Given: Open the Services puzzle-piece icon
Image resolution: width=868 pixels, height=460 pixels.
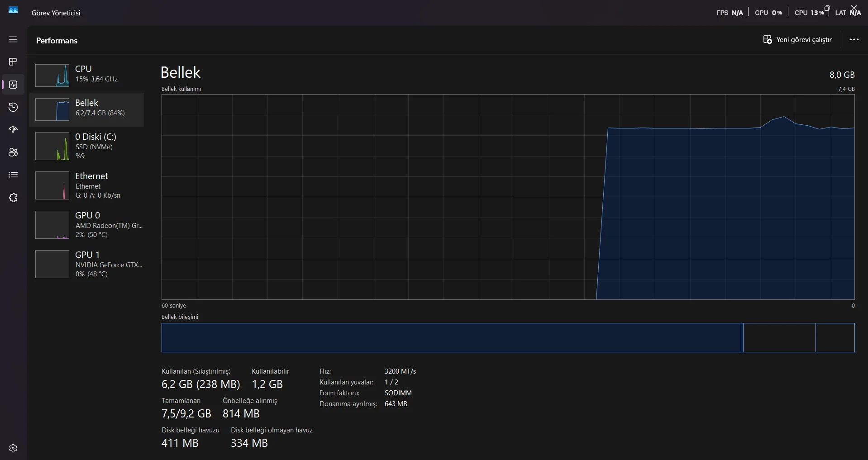Looking at the screenshot, I should tap(13, 198).
